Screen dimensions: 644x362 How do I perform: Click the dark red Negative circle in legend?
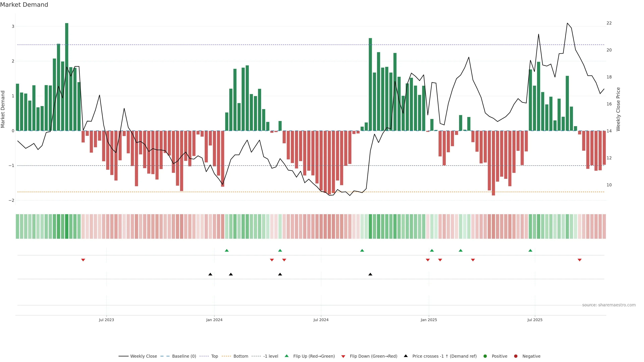click(x=516, y=356)
